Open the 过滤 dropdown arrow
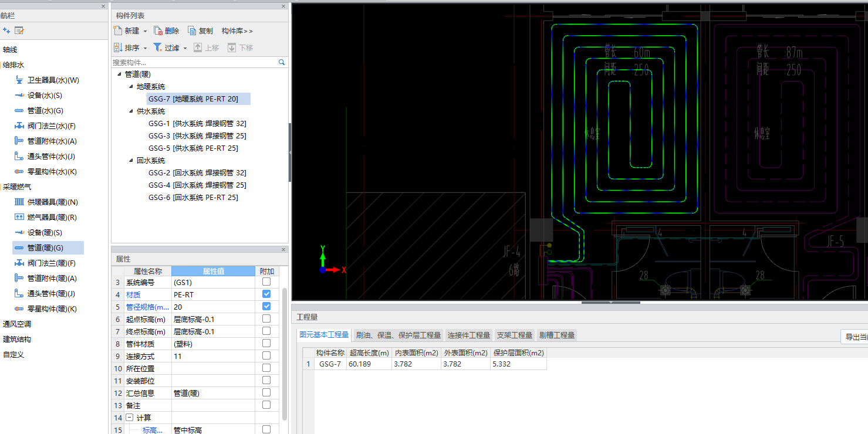The image size is (868, 434). [x=185, y=48]
